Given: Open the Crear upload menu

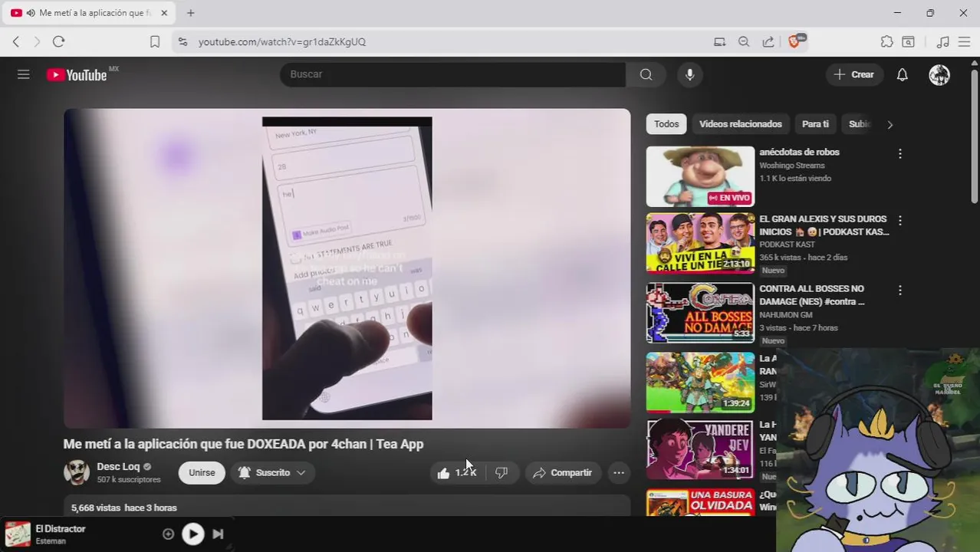Looking at the screenshot, I should click(854, 74).
